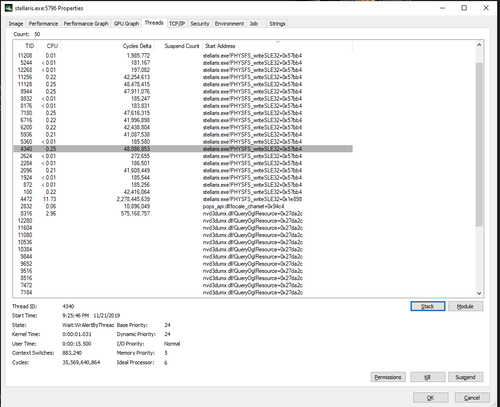Open the TCP/IP tab
Image resolution: width=500 pixels, height=407 pixels.
tap(177, 24)
